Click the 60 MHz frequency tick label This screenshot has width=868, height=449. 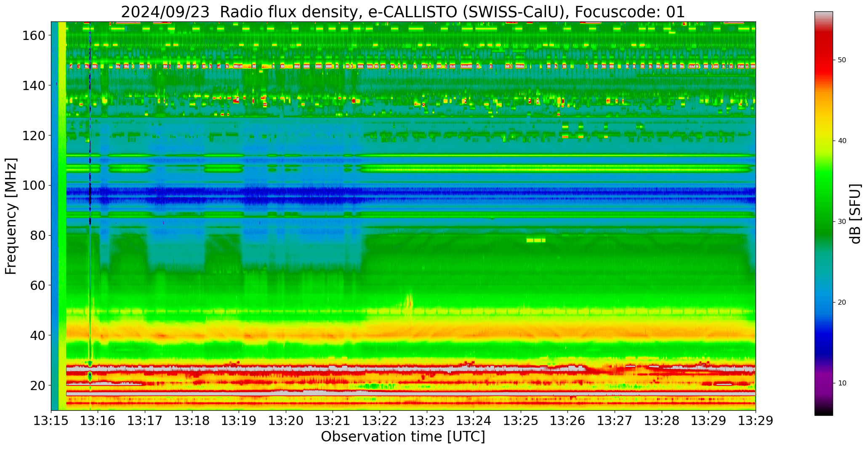[x=38, y=285]
